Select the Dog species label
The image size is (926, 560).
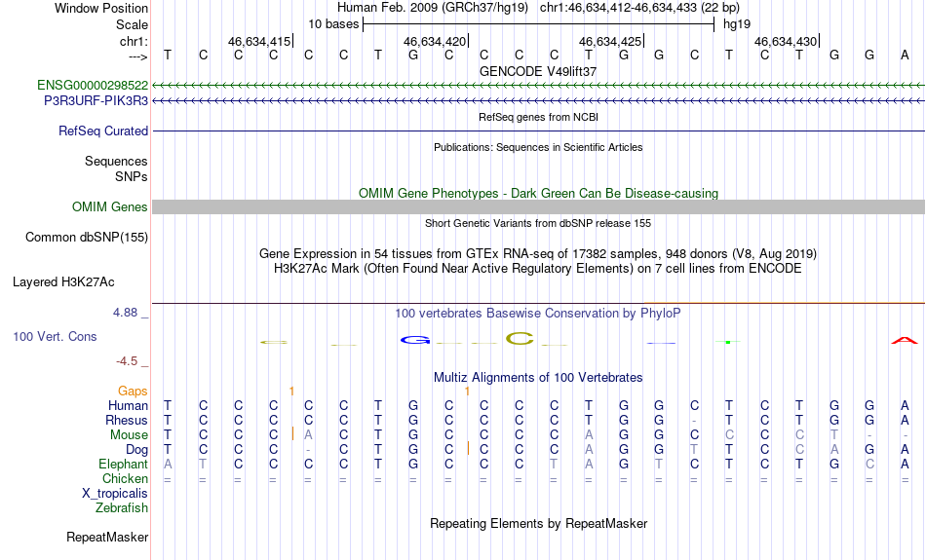136,450
